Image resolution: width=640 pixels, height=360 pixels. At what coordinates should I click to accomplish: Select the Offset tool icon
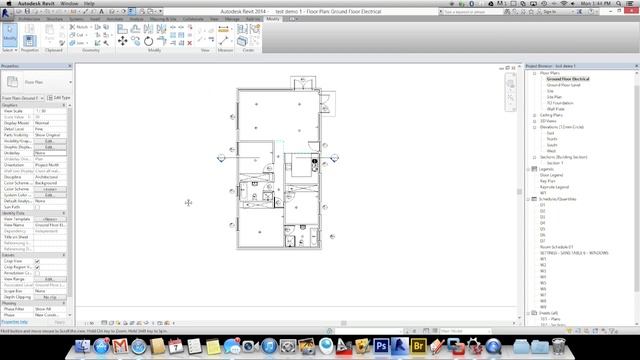click(135, 29)
